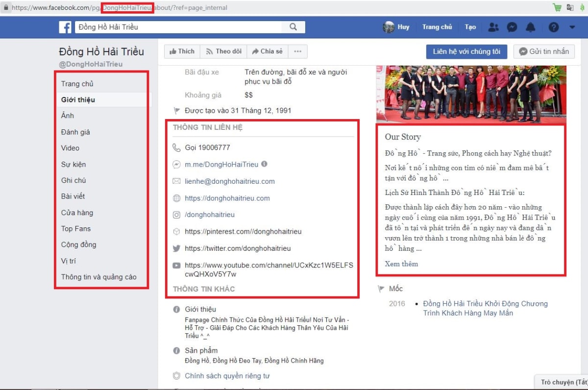Viewport: 588px width, 390px height.
Task: Click the Instagram icon beside /donghohaitrieu
Action: [176, 215]
